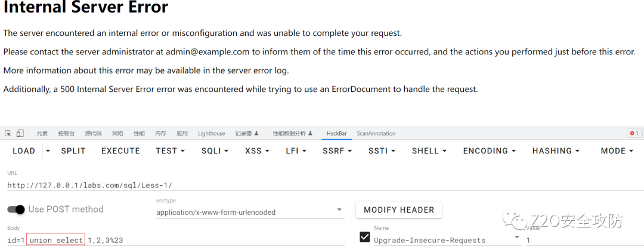
Task: Open the XSS dropdown menu
Action: tap(257, 151)
